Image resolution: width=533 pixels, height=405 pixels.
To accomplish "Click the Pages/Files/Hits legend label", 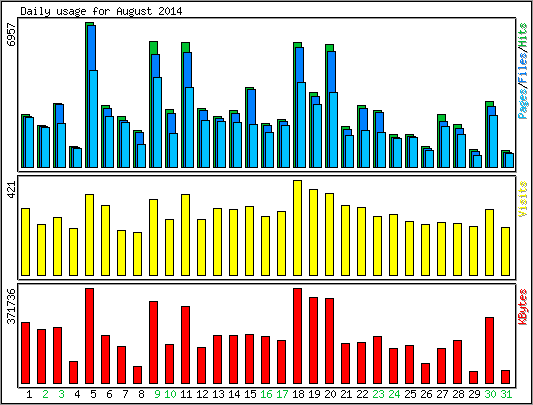I will click(x=523, y=71).
